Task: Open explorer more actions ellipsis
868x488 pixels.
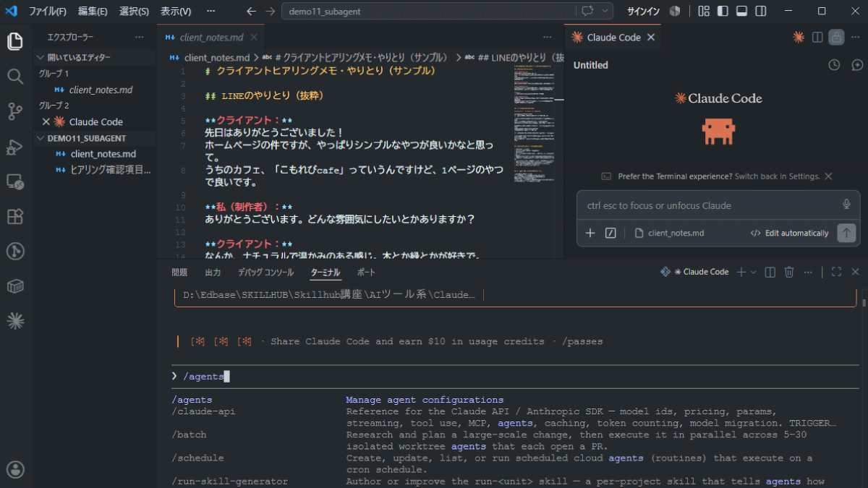Action: pyautogui.click(x=139, y=37)
